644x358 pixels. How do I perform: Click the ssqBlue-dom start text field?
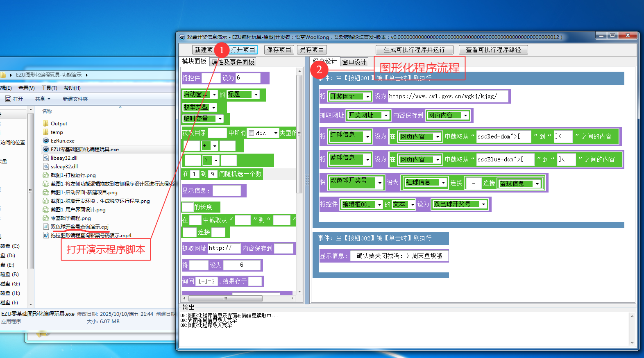point(506,159)
